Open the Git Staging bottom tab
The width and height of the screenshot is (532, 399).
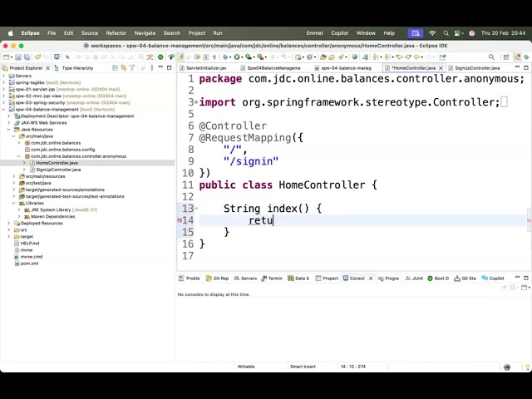[x=465, y=278]
